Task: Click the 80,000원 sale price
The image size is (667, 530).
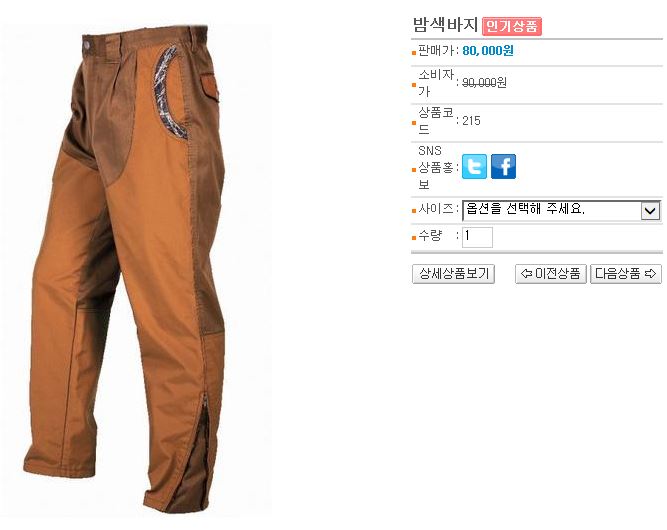Action: pos(488,51)
